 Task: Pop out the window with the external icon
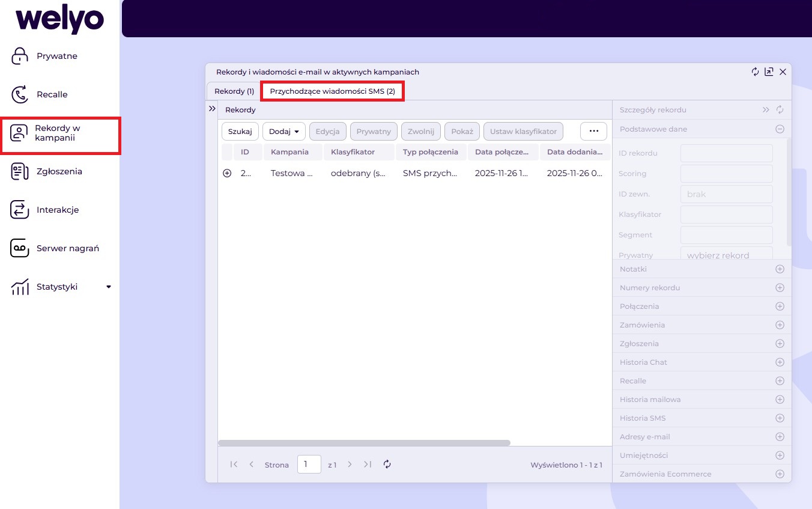(x=769, y=72)
